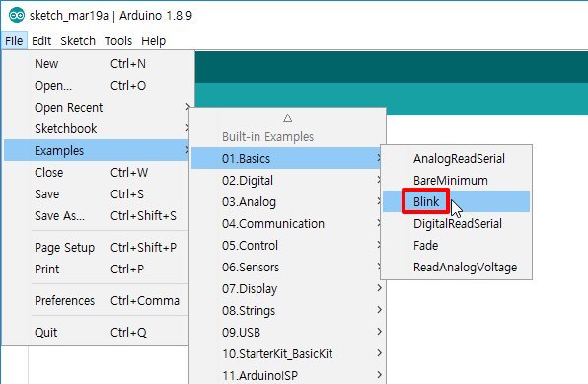This screenshot has width=588, height=384.
Task: Choose New from the File menu
Action: point(97,64)
